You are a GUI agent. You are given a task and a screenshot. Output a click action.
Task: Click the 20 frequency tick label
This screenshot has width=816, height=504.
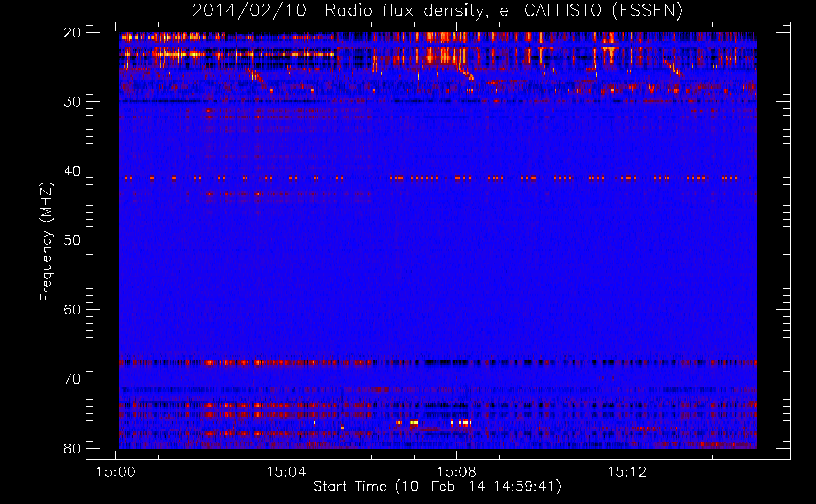[x=73, y=33]
